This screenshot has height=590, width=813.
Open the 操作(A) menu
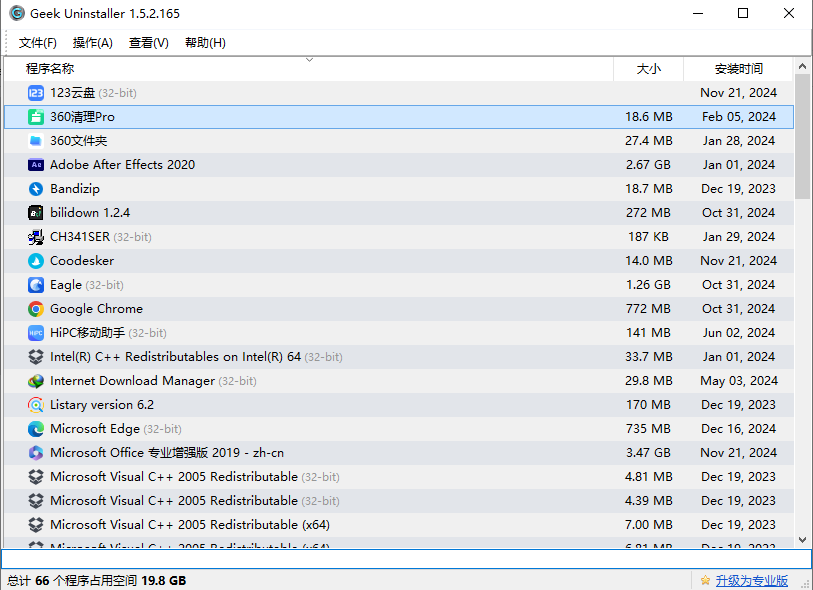point(93,43)
